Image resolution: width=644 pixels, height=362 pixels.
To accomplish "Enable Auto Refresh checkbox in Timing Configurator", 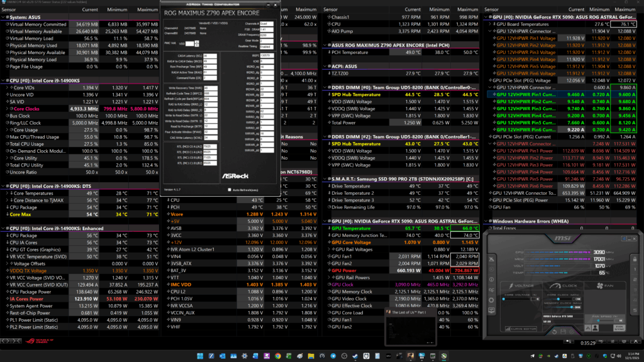I will tap(230, 190).
